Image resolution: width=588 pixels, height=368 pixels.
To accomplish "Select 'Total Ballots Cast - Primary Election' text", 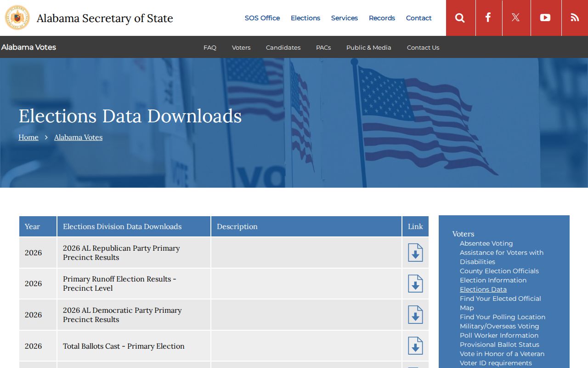I will click(124, 346).
